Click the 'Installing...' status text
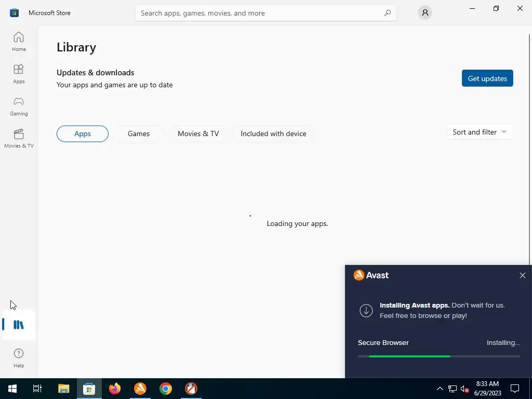The width and height of the screenshot is (532, 399). [503, 343]
